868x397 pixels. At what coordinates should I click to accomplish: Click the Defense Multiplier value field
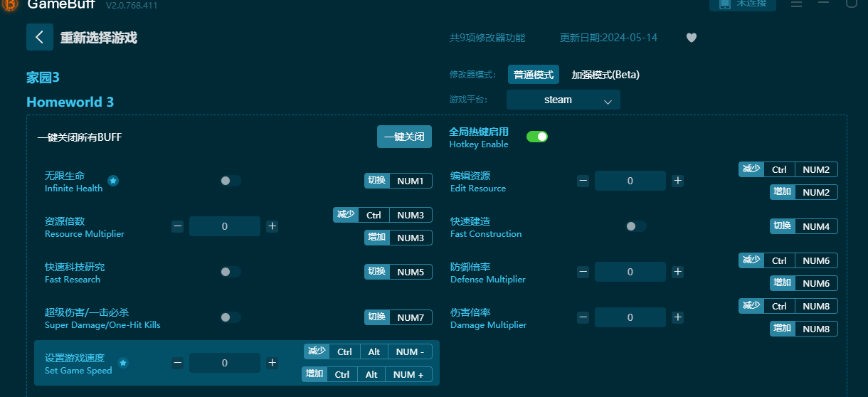click(x=630, y=272)
